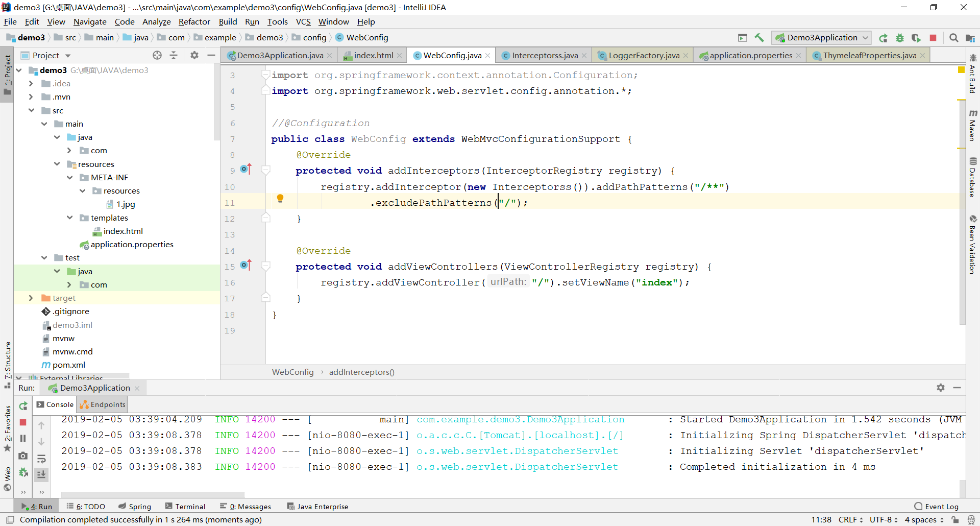This screenshot has width=980, height=526.
Task: Collapse the templates folder
Action: (70, 218)
